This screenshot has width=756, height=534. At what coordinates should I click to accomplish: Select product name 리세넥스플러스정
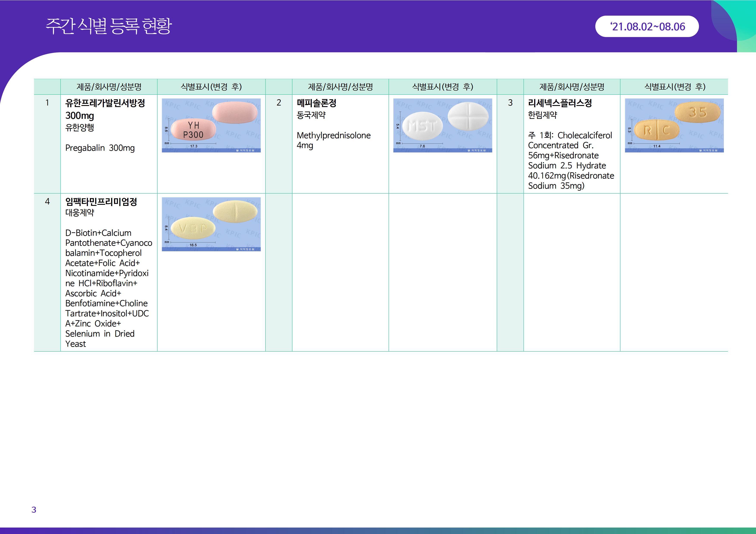[560, 103]
